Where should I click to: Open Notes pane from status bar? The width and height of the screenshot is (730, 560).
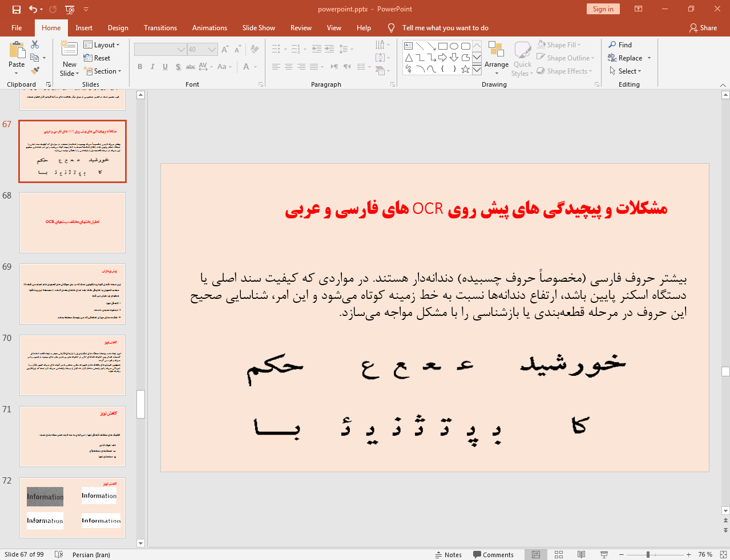coord(448,554)
